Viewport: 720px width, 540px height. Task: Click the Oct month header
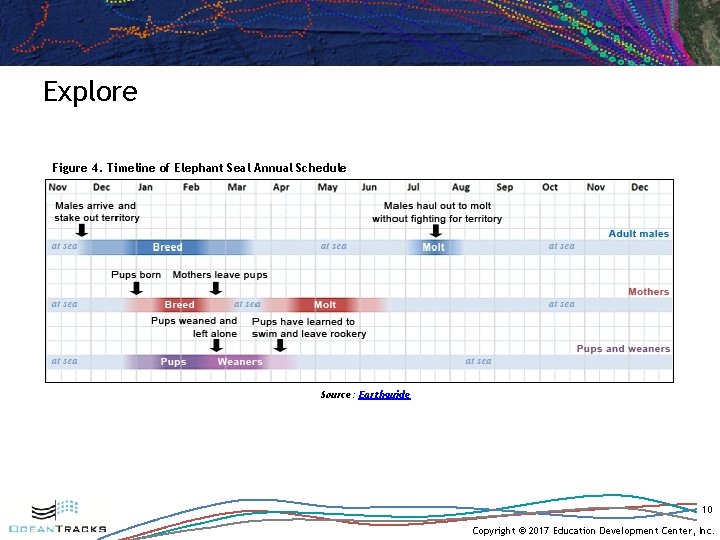pos(550,187)
